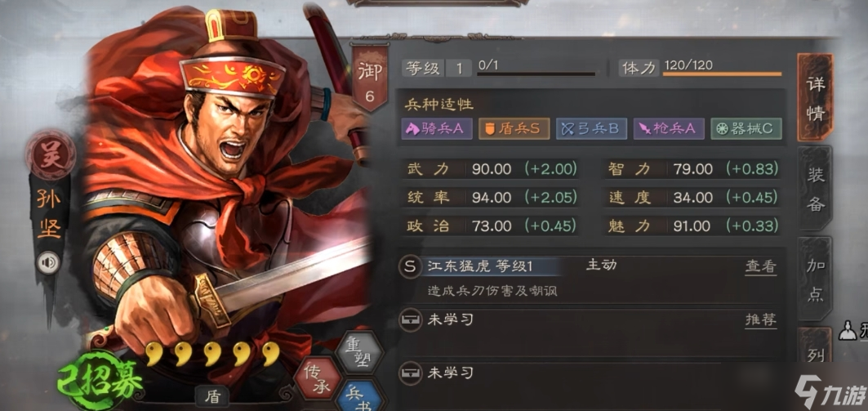Select the 弓兵B troop aptitude tag
Viewport: 868px width, 411px height.
[591, 128]
